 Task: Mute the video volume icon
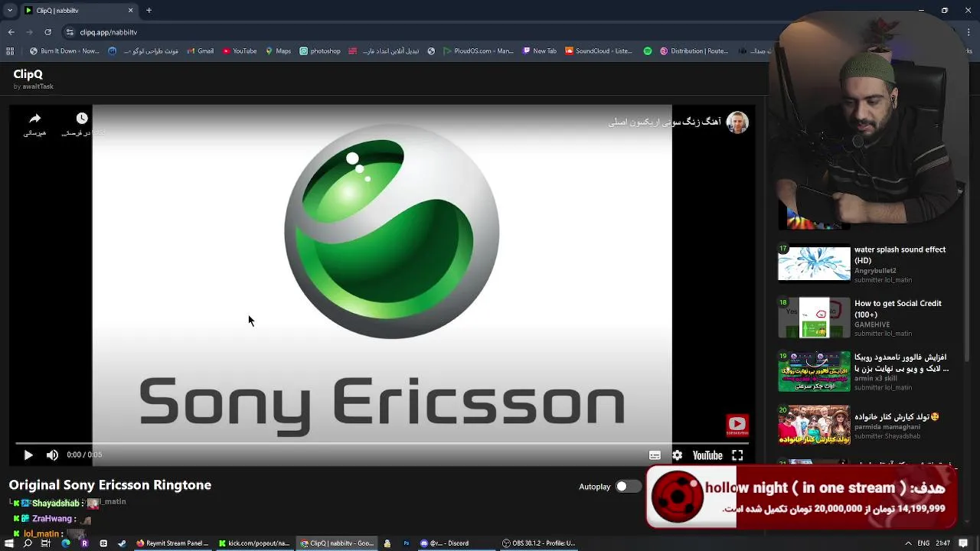(x=52, y=455)
